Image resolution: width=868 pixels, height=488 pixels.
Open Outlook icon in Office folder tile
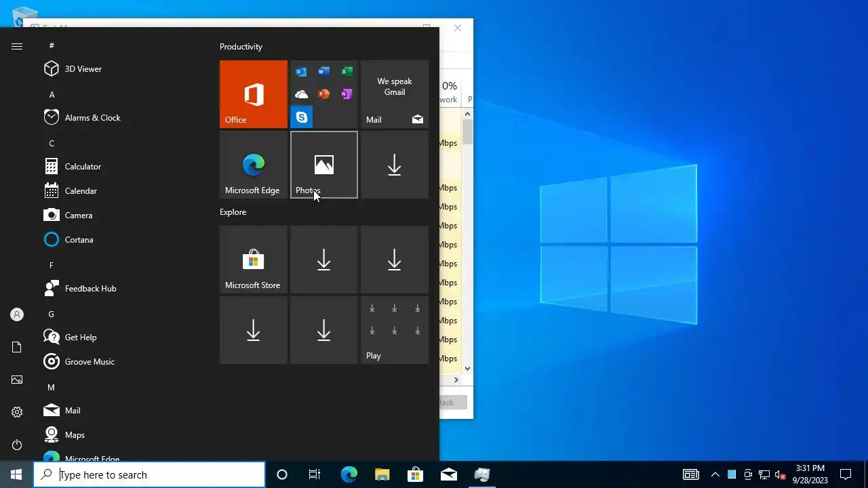click(301, 72)
